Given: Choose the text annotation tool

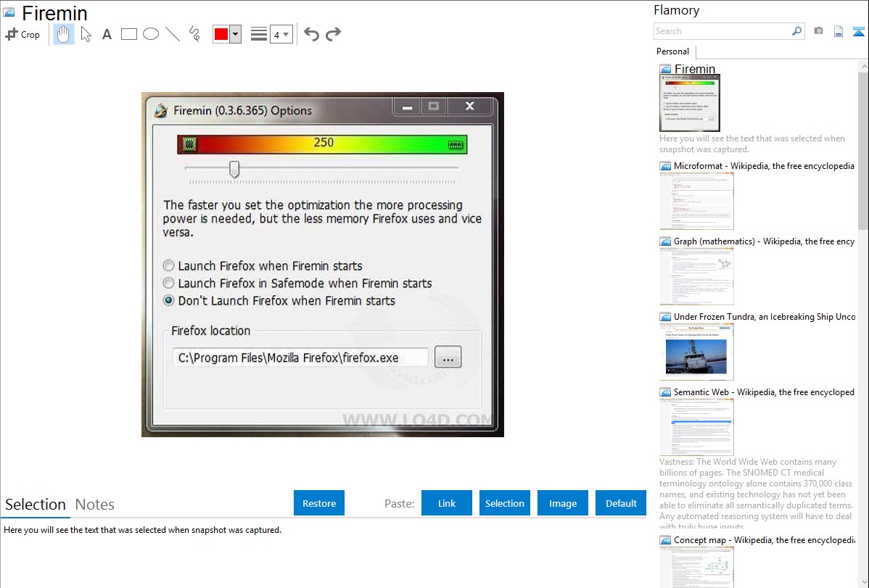Looking at the screenshot, I should [107, 34].
